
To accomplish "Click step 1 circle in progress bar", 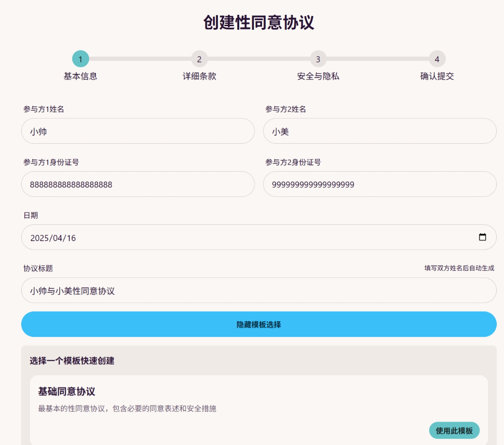I will tap(81, 59).
